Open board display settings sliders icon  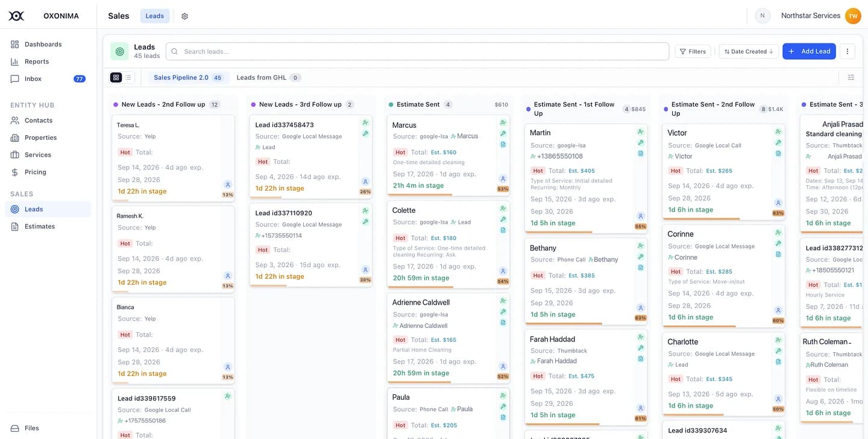pos(851,78)
